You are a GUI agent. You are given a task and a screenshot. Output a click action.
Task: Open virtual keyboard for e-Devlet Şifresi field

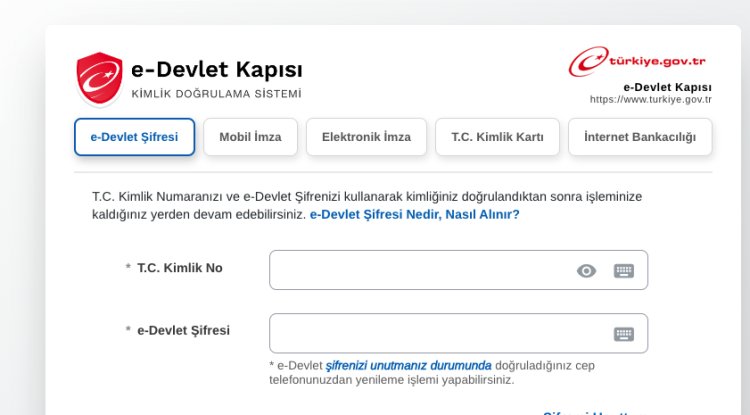[x=624, y=334]
